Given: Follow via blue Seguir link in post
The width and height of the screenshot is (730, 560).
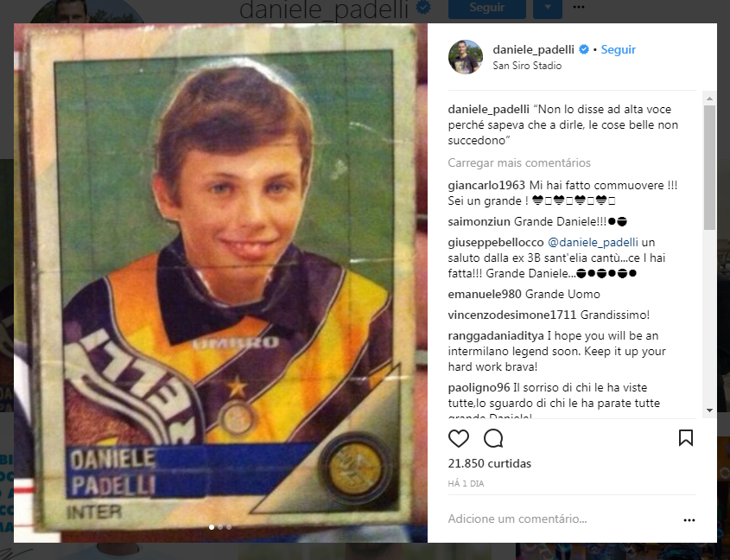Looking at the screenshot, I should (x=618, y=49).
